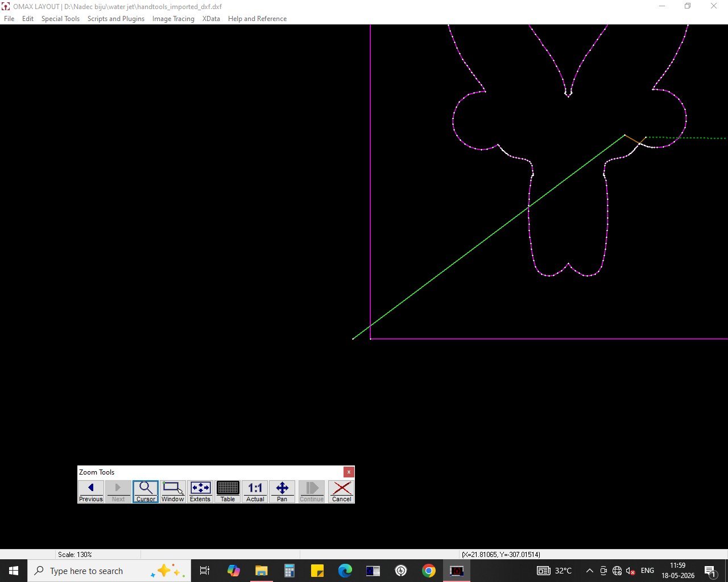728x582 pixels.
Task: Open Sticky Notes from the taskbar
Action: point(317,571)
